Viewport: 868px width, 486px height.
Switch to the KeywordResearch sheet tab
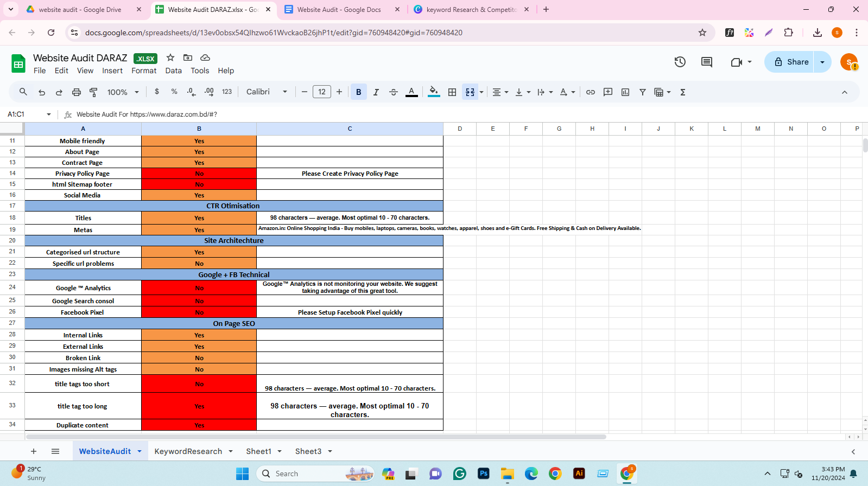(x=188, y=451)
